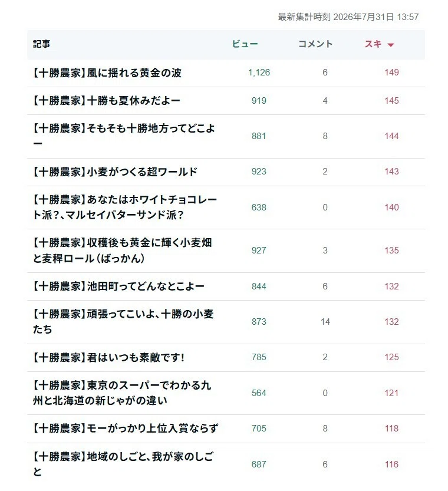Click the スキ sort arrow icon
Viewport: 448px width, 491px height.
click(390, 45)
